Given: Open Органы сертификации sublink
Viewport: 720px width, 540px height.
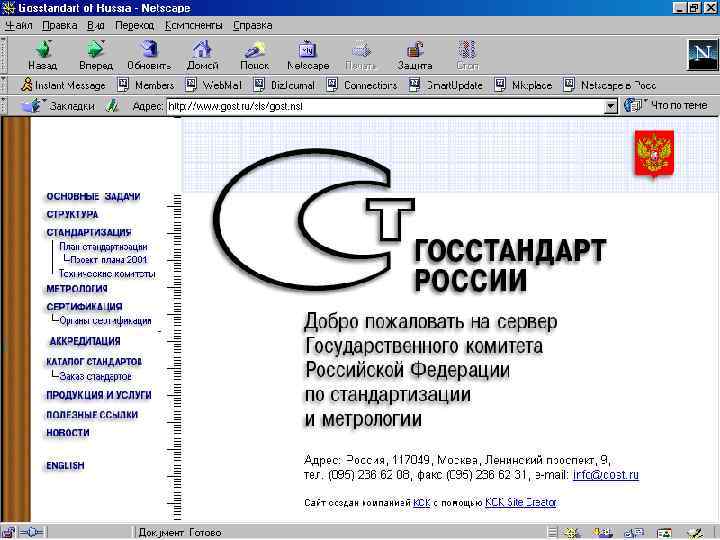Looking at the screenshot, I should point(105,321).
